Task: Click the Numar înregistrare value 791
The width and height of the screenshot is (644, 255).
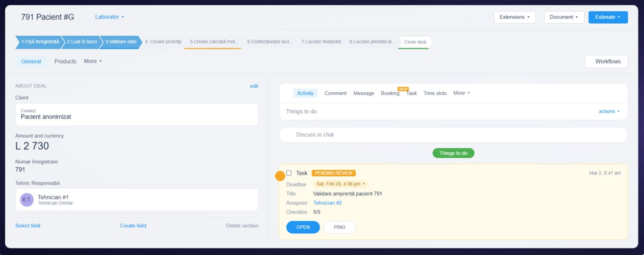Action: (x=20, y=169)
